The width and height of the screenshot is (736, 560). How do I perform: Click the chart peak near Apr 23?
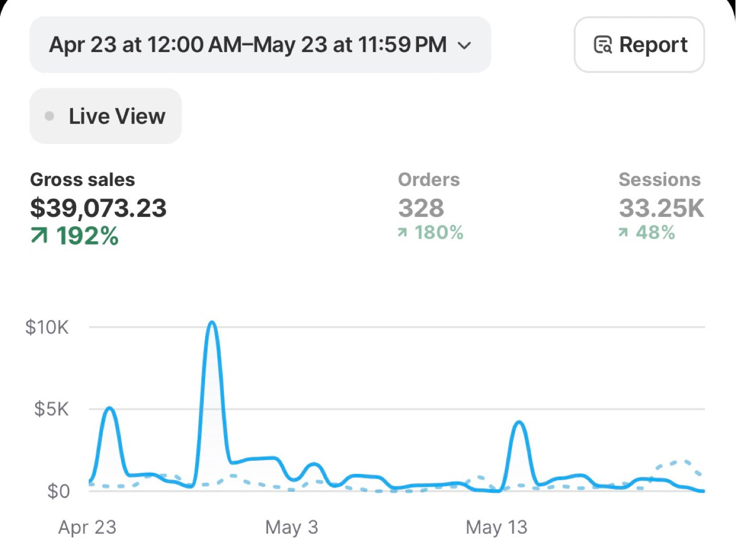pyautogui.click(x=109, y=408)
